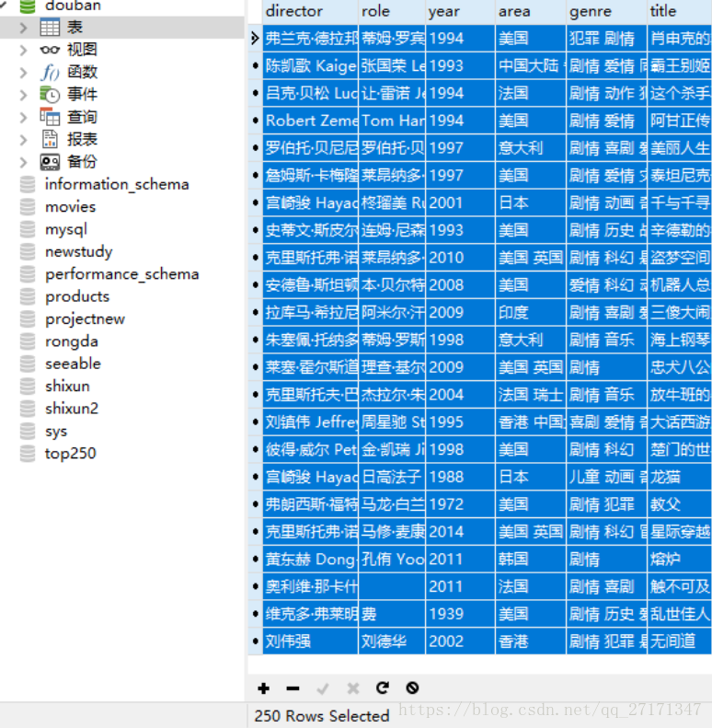Click the products database icon
This screenshot has height=728, width=712.
[x=28, y=296]
